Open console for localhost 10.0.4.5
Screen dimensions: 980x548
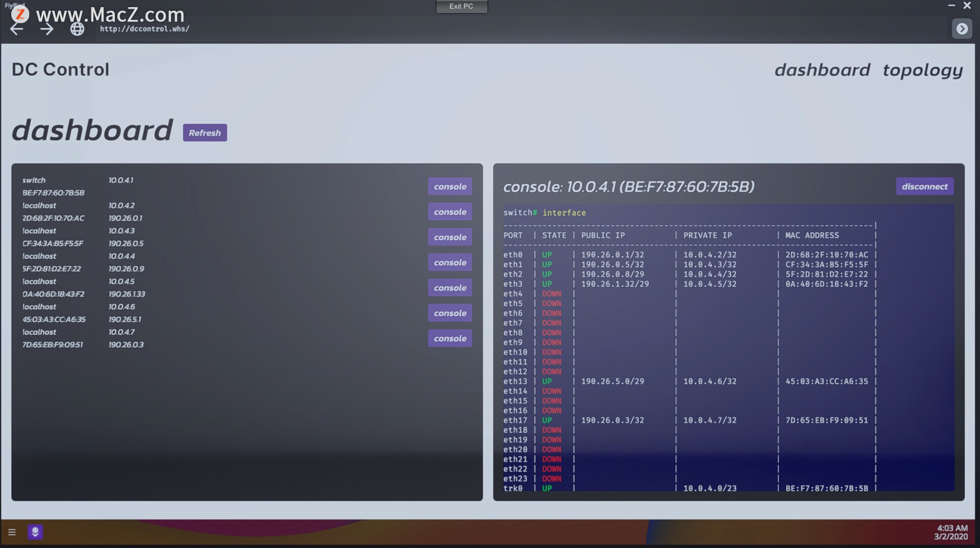click(x=450, y=288)
